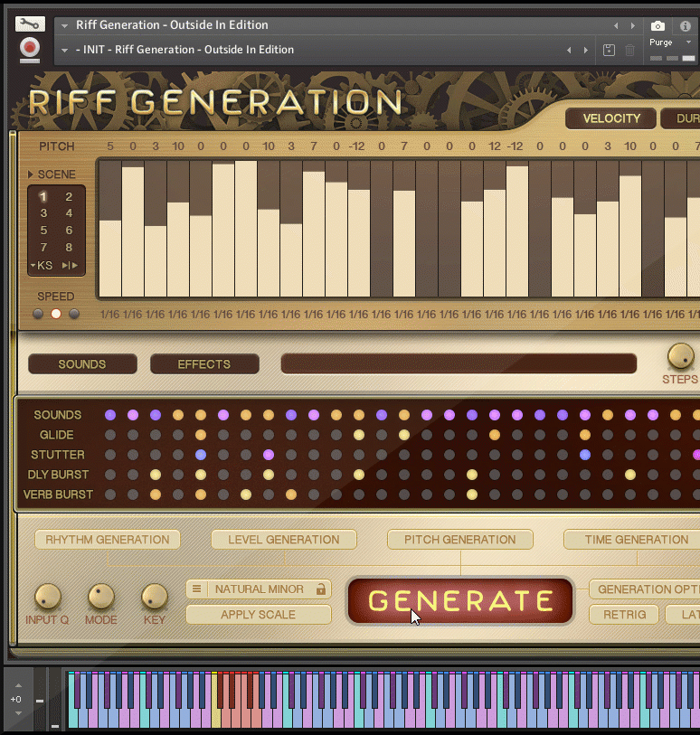Click the MODE knob
The width and height of the screenshot is (700, 735).
[x=101, y=597]
